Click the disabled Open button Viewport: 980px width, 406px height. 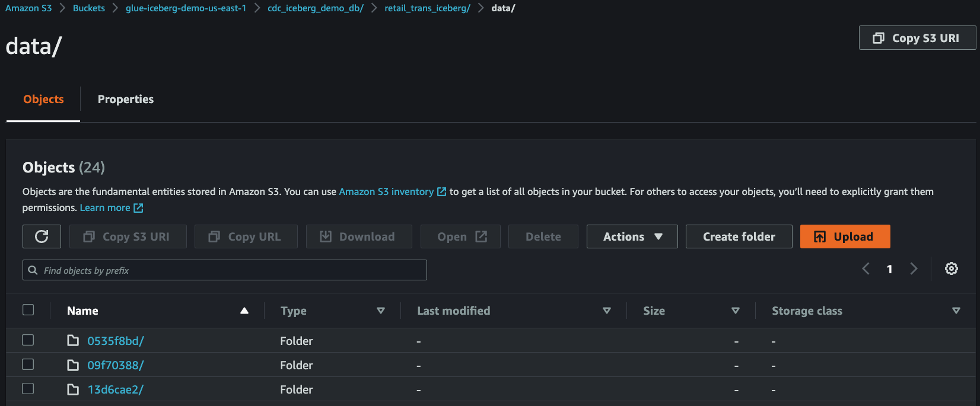tap(460, 236)
